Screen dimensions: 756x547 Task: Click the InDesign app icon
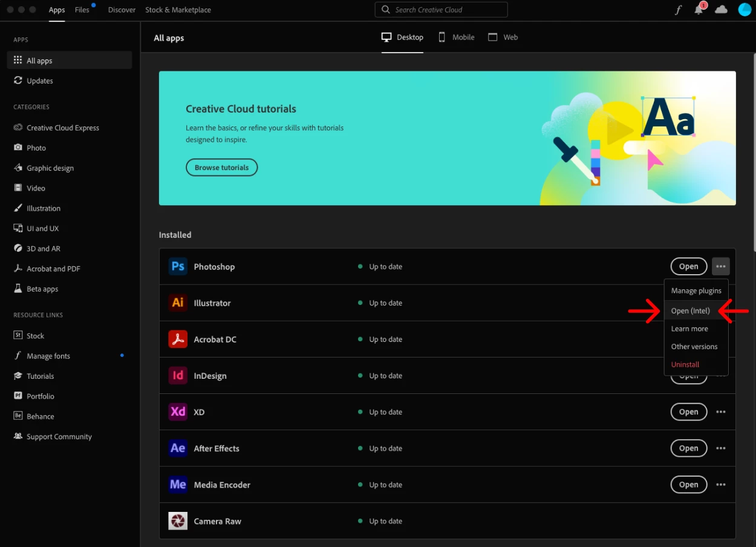[x=178, y=375]
